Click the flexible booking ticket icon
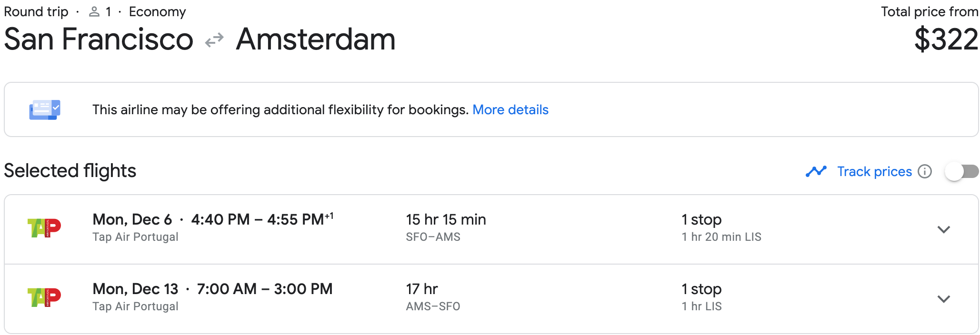 44,109
